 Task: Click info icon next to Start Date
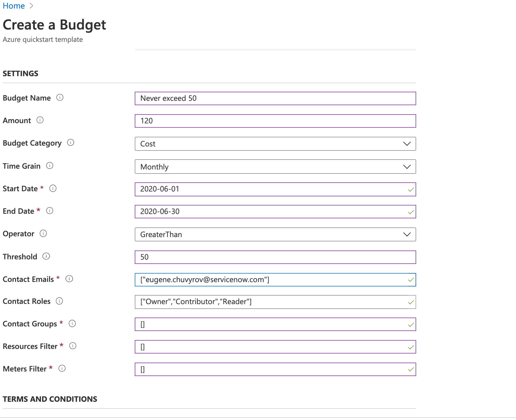point(53,189)
